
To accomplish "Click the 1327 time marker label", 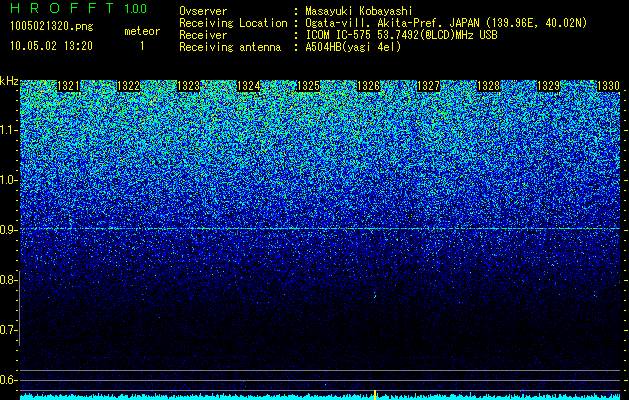I will click(428, 86).
